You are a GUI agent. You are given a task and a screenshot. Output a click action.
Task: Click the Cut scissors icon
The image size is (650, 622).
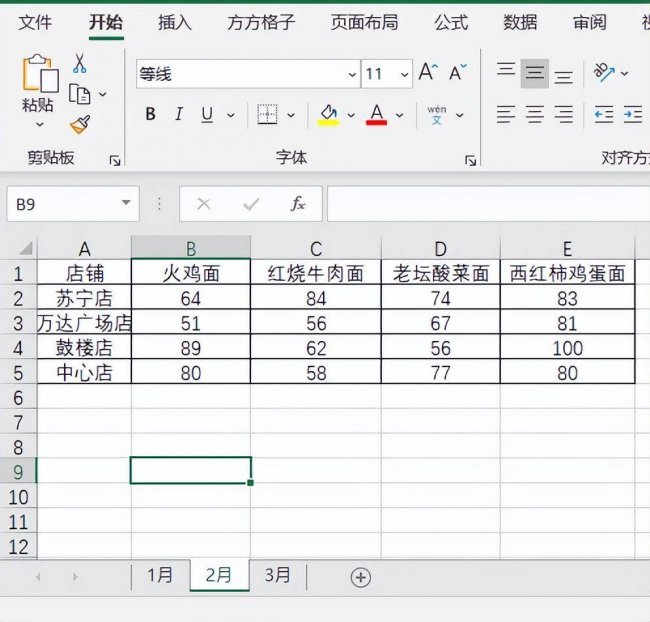click(79, 63)
